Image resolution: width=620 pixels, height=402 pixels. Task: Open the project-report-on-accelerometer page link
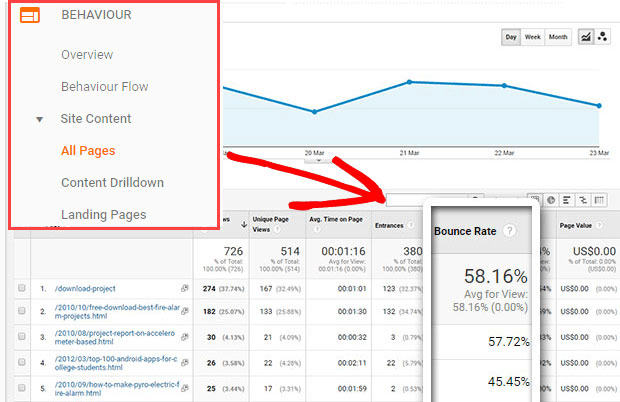(x=115, y=337)
